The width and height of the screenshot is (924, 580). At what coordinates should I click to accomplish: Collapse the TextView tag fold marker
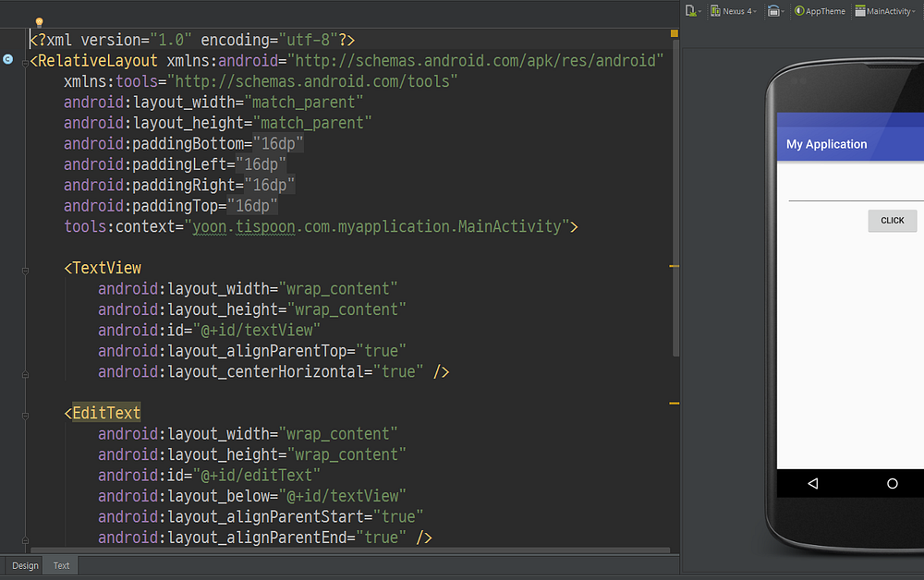coord(25,271)
